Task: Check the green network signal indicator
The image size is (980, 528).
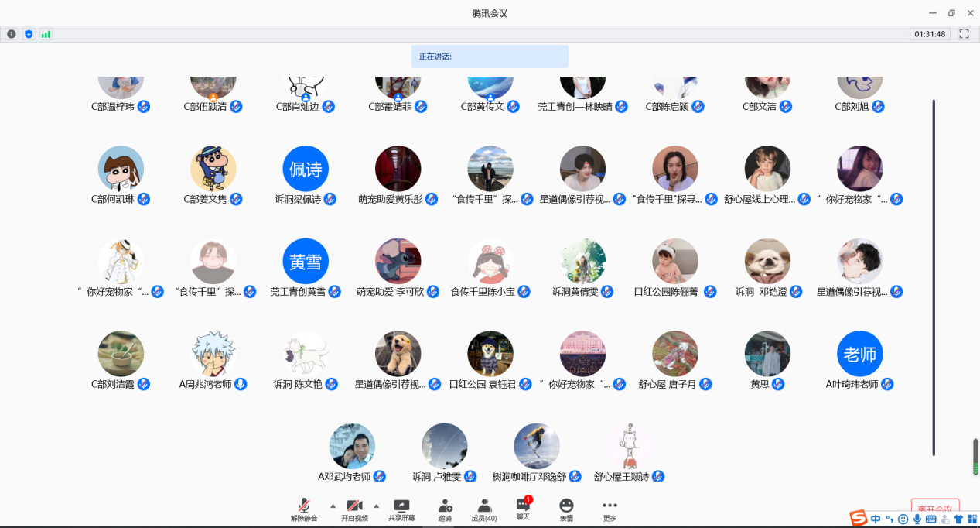Action: [x=46, y=34]
